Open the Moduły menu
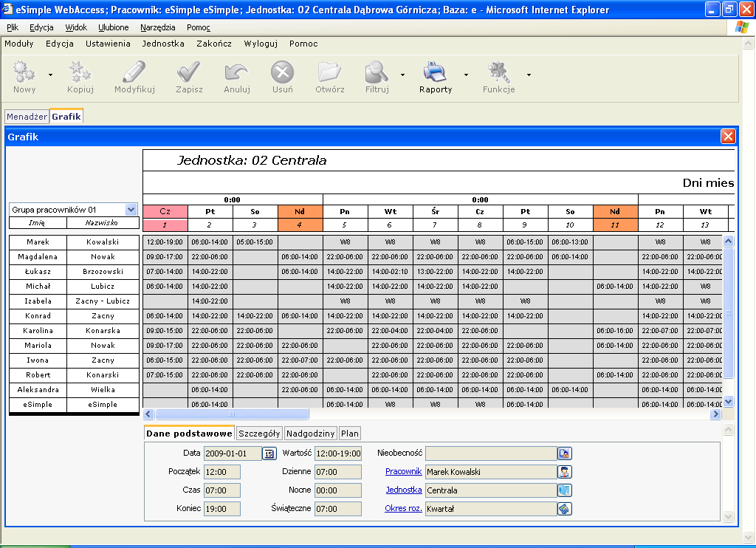This screenshot has width=756, height=548. pos(18,44)
